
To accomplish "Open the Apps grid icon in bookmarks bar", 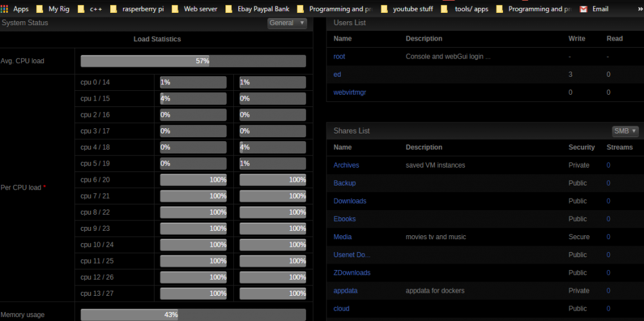I will [x=5, y=9].
